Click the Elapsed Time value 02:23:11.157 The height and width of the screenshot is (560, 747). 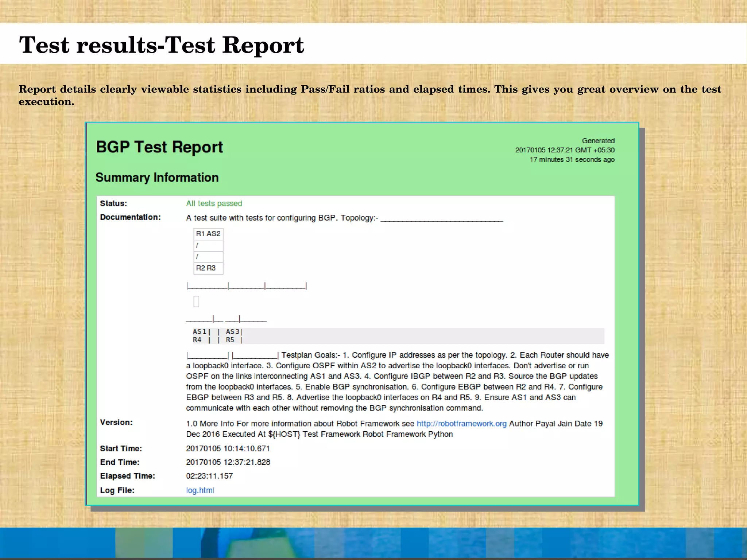[209, 476]
